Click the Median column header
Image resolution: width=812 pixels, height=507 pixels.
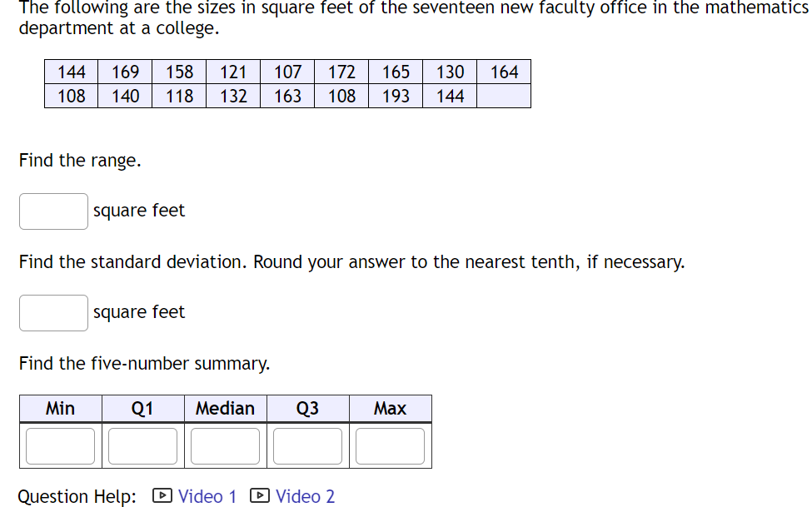(224, 408)
